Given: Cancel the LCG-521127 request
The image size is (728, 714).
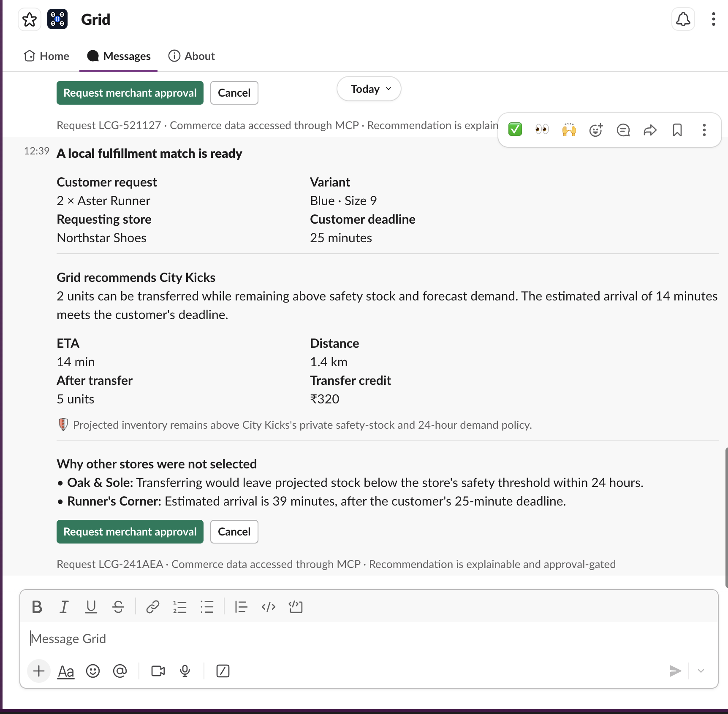Looking at the screenshot, I should 234,93.
